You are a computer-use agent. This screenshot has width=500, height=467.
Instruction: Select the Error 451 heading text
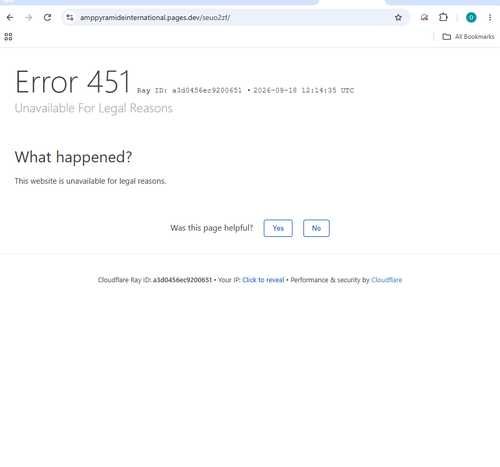coord(73,82)
